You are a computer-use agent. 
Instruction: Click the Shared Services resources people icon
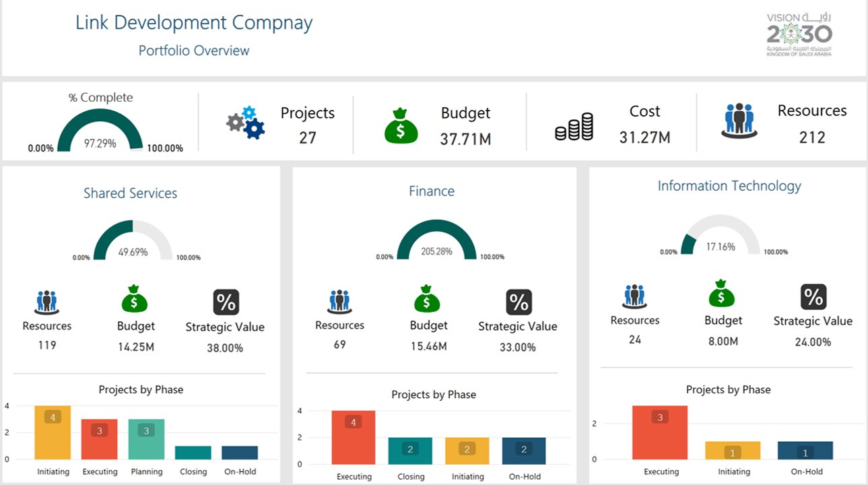coord(46,302)
